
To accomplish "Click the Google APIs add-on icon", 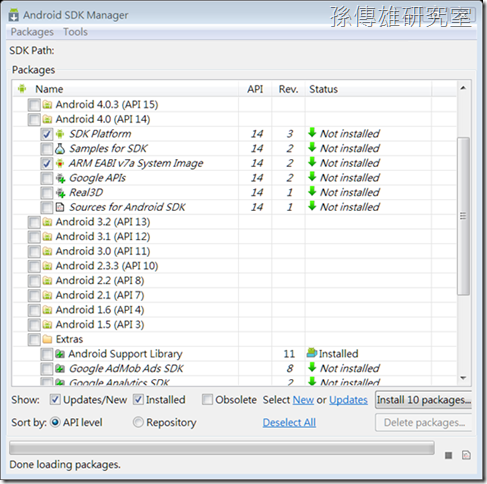I will [60, 178].
